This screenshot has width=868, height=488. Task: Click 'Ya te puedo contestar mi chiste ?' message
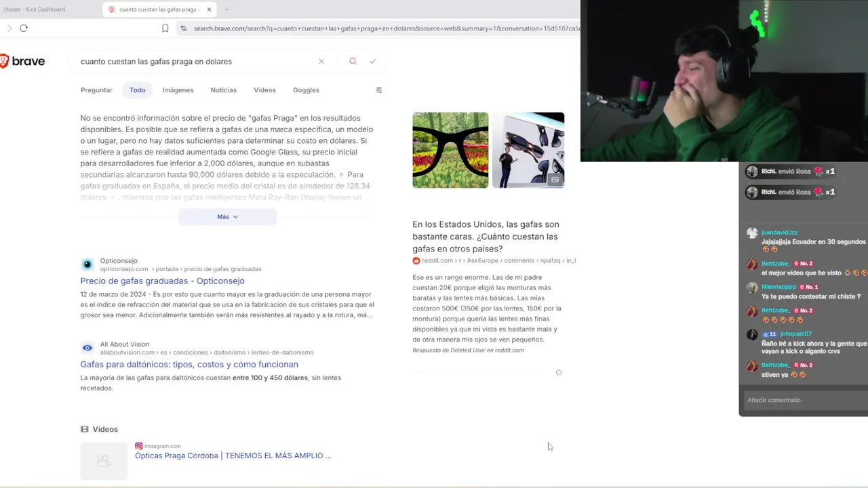click(810, 296)
